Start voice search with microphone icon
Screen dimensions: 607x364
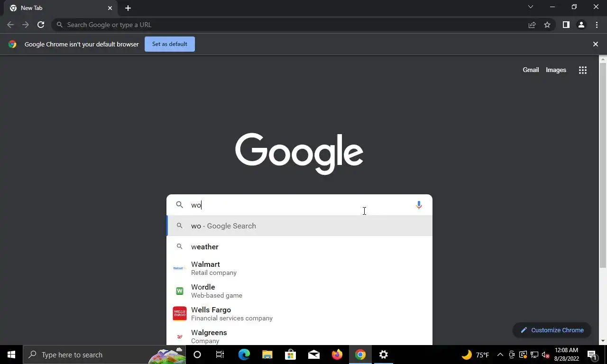[419, 205]
